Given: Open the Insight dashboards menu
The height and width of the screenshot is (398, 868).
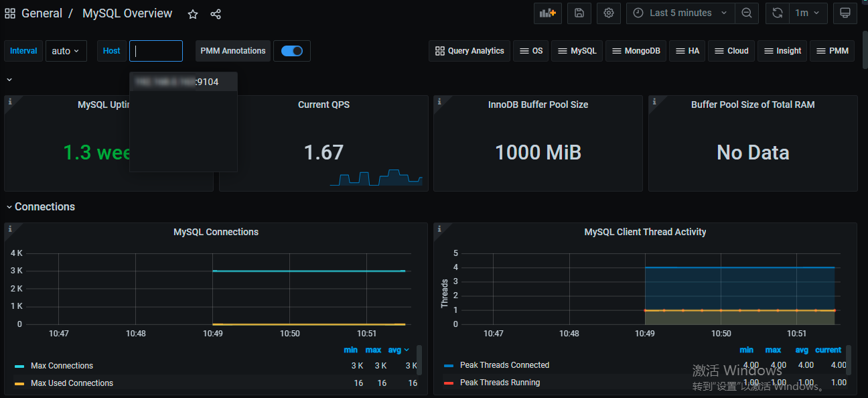Looking at the screenshot, I should 782,51.
